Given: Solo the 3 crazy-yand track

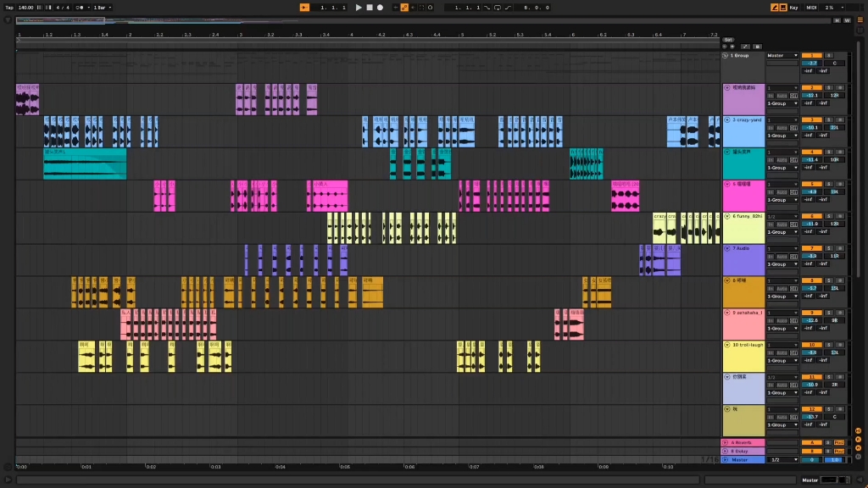Looking at the screenshot, I should 829,119.
